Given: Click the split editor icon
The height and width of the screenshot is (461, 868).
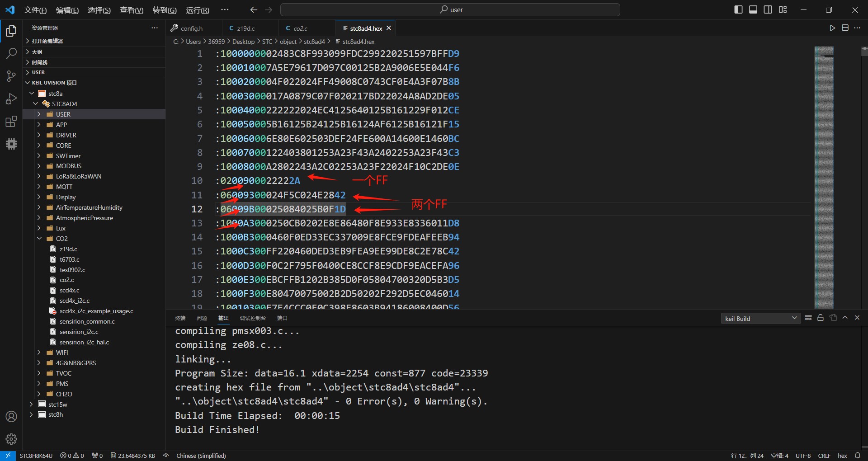Looking at the screenshot, I should coord(845,28).
